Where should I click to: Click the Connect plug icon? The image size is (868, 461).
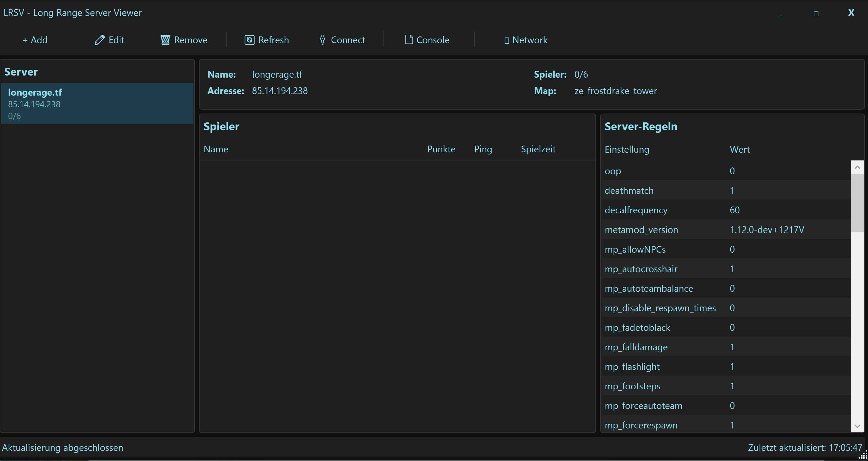[322, 40]
